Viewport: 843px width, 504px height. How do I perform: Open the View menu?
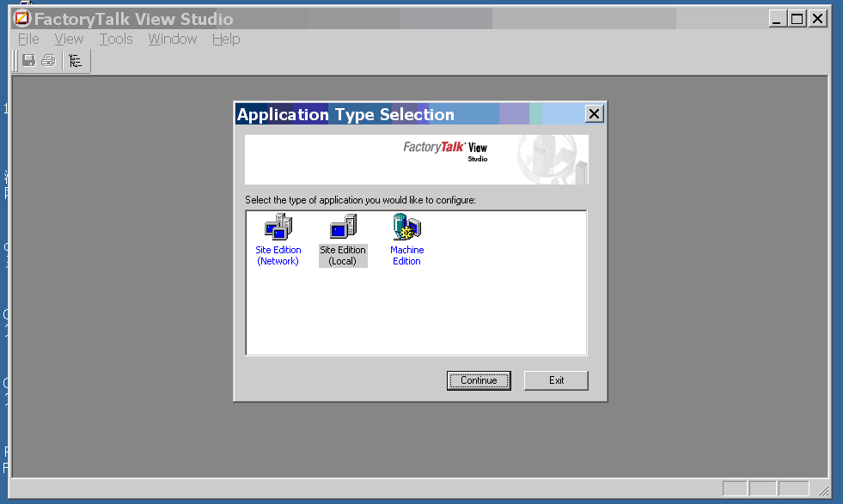[x=69, y=39]
